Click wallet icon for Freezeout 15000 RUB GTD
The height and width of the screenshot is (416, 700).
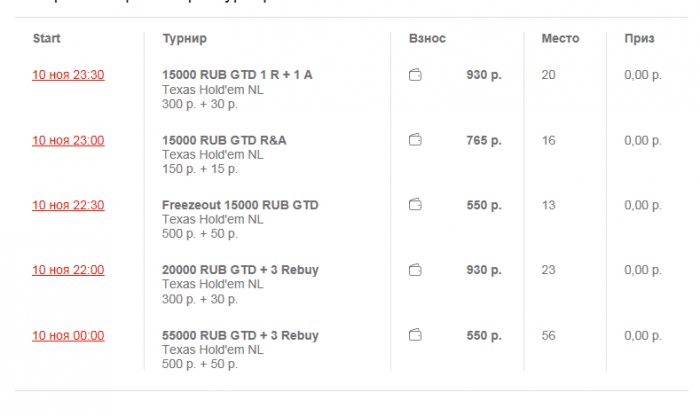click(x=415, y=205)
